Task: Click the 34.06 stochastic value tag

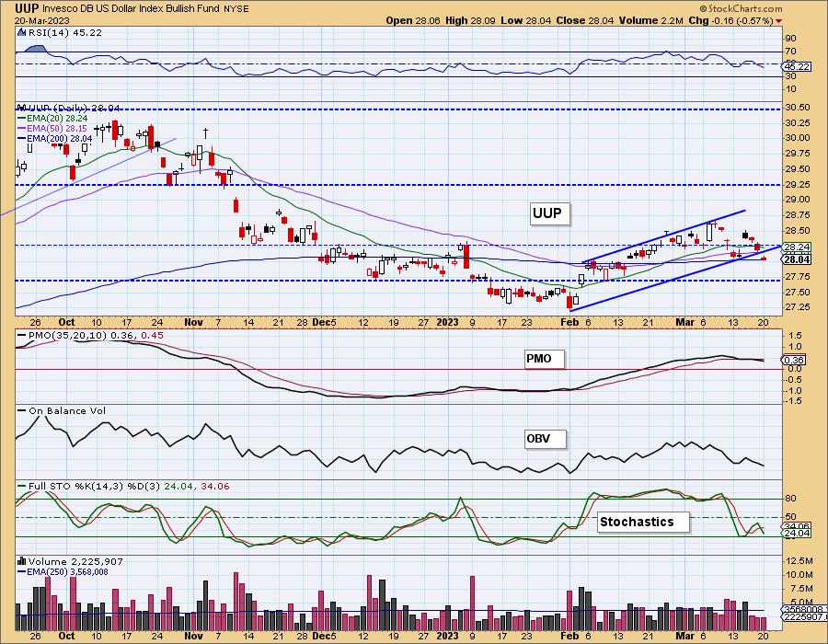Action: point(797,526)
